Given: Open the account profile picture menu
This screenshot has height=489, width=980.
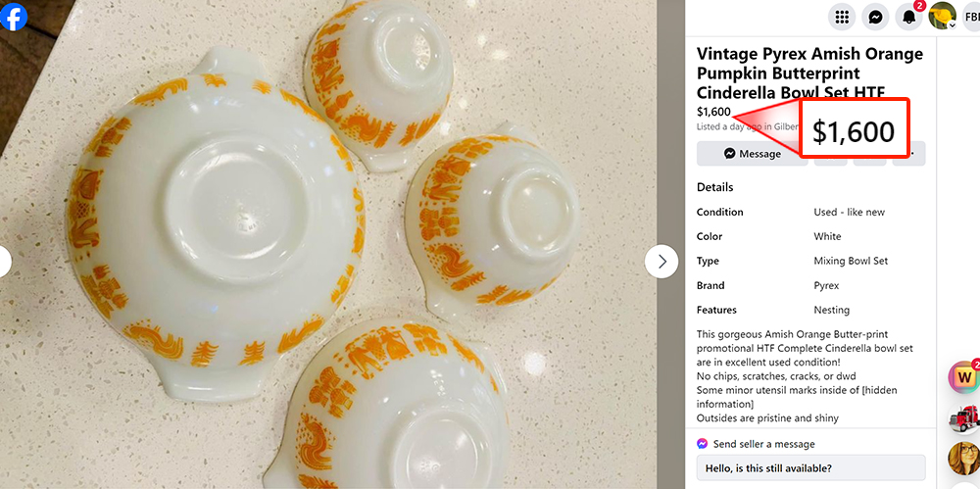Looking at the screenshot, I should point(943,17).
